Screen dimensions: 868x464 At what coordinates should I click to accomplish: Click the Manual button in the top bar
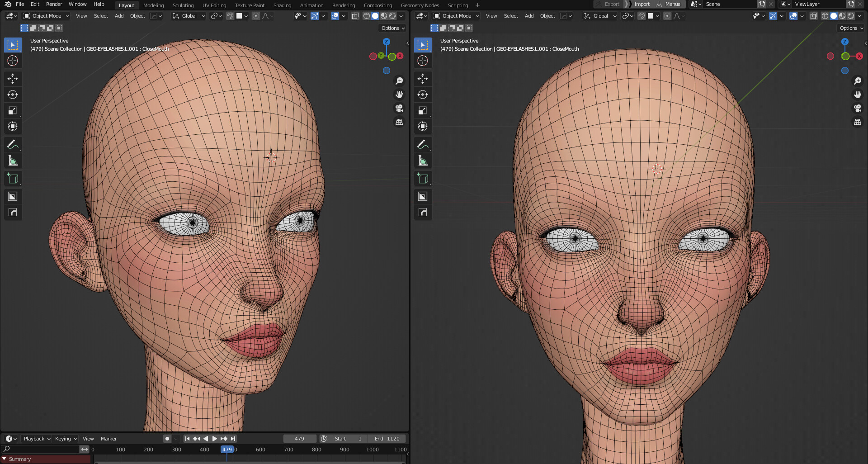point(673,4)
